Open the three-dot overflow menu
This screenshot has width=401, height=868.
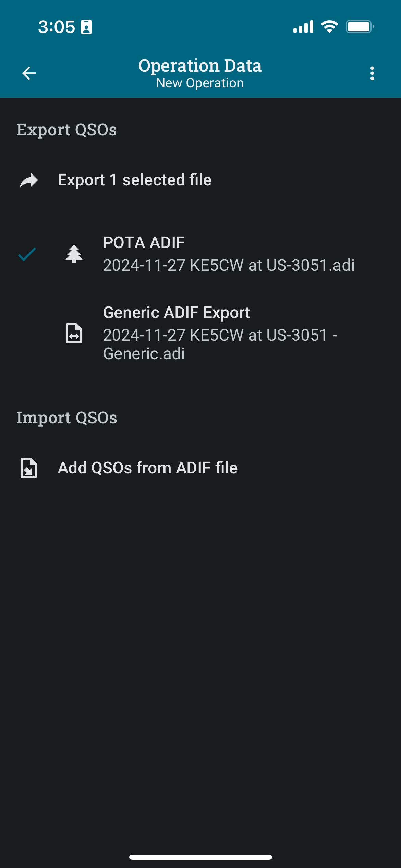tap(372, 73)
